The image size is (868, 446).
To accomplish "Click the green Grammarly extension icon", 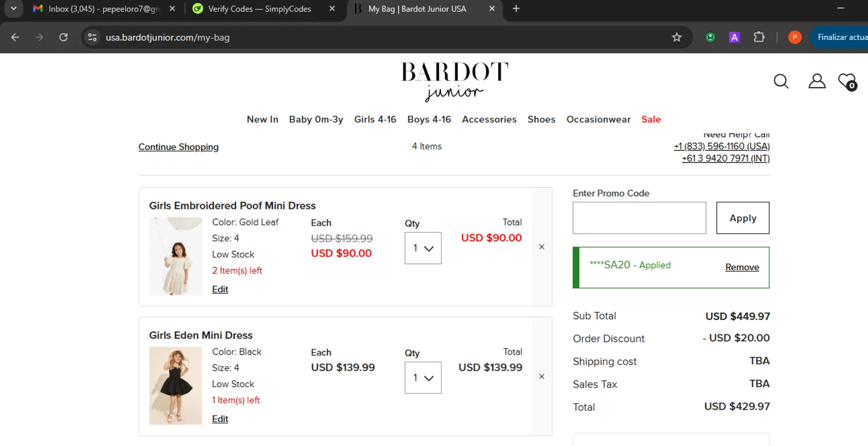I will pyautogui.click(x=711, y=38).
